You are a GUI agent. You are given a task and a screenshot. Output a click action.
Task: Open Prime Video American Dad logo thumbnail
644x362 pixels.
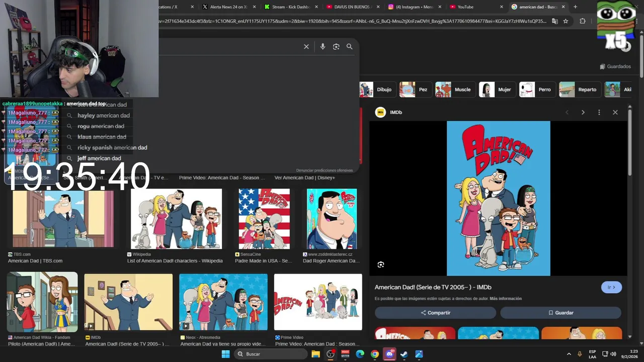pyautogui.click(x=318, y=302)
